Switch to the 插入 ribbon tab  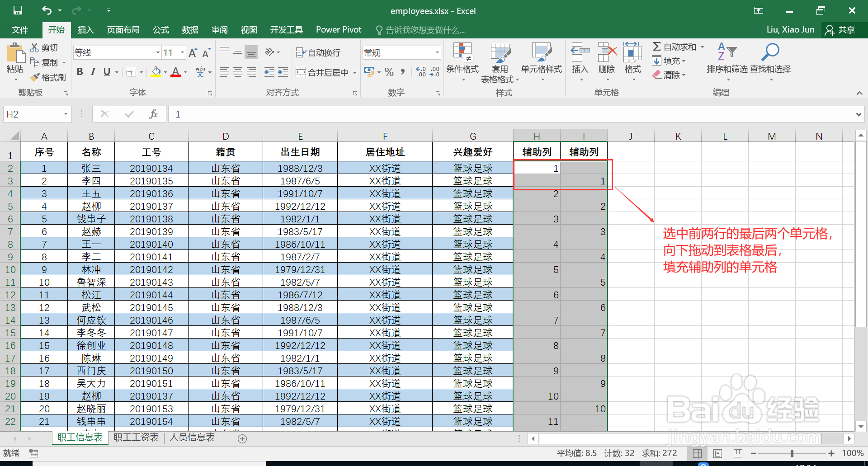tap(85, 30)
